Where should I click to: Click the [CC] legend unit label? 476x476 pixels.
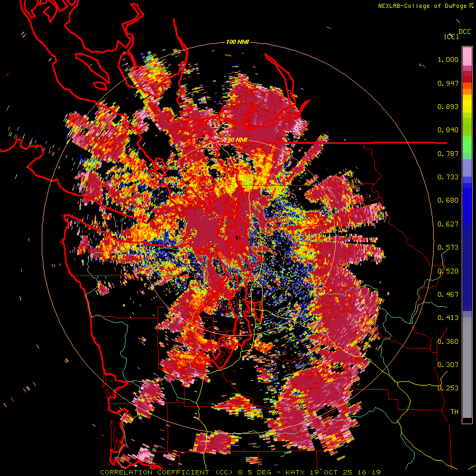coord(451,36)
